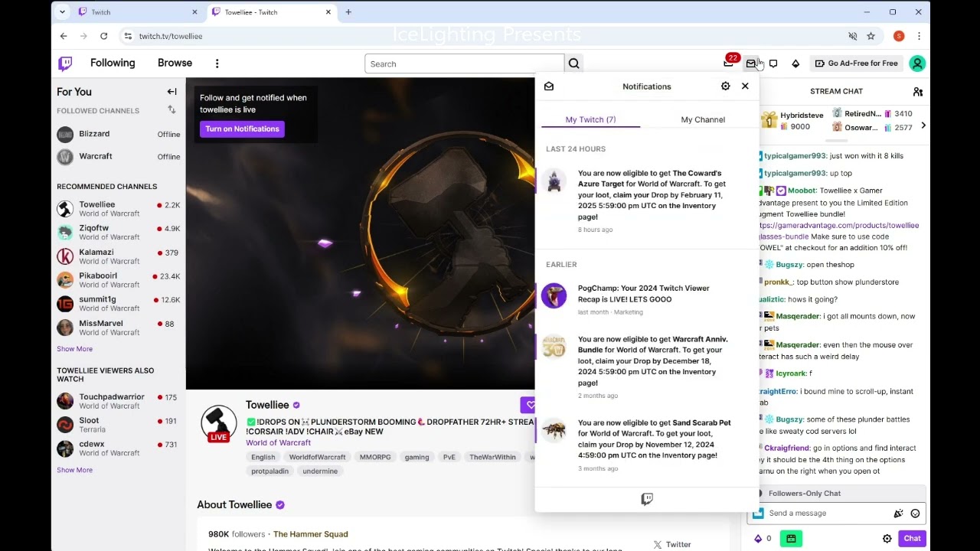980x551 pixels.
Task: Focus the Send a message box
Action: (827, 514)
